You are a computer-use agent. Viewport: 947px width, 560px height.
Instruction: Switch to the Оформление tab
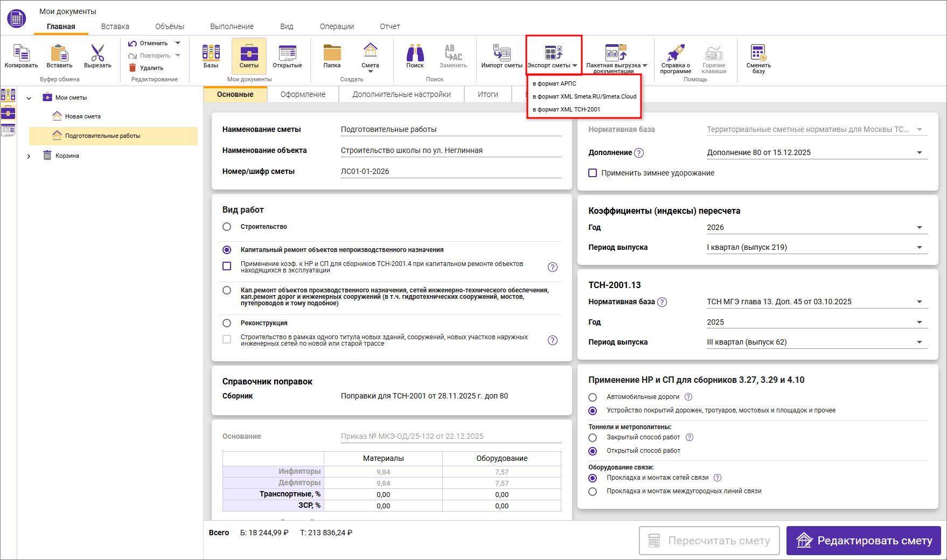[x=303, y=94]
